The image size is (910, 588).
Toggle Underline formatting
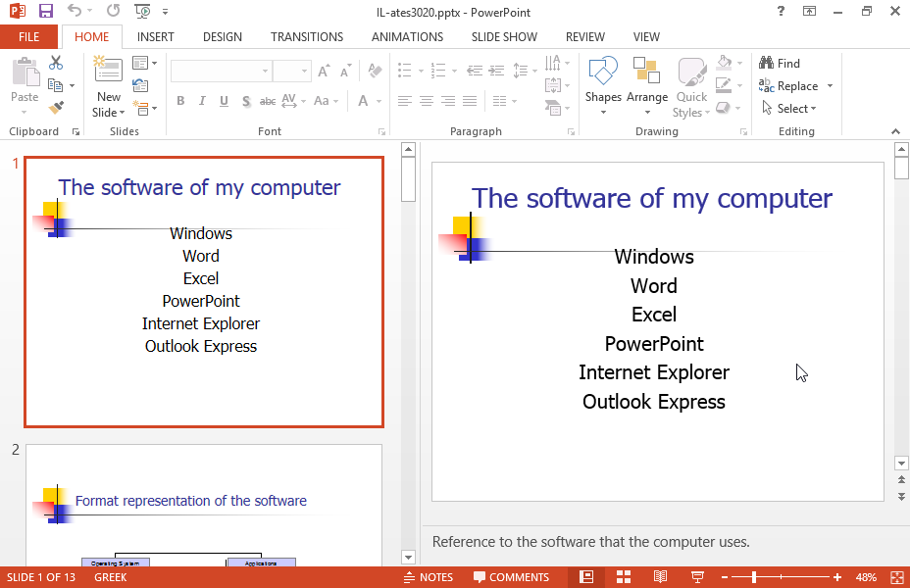pos(224,101)
